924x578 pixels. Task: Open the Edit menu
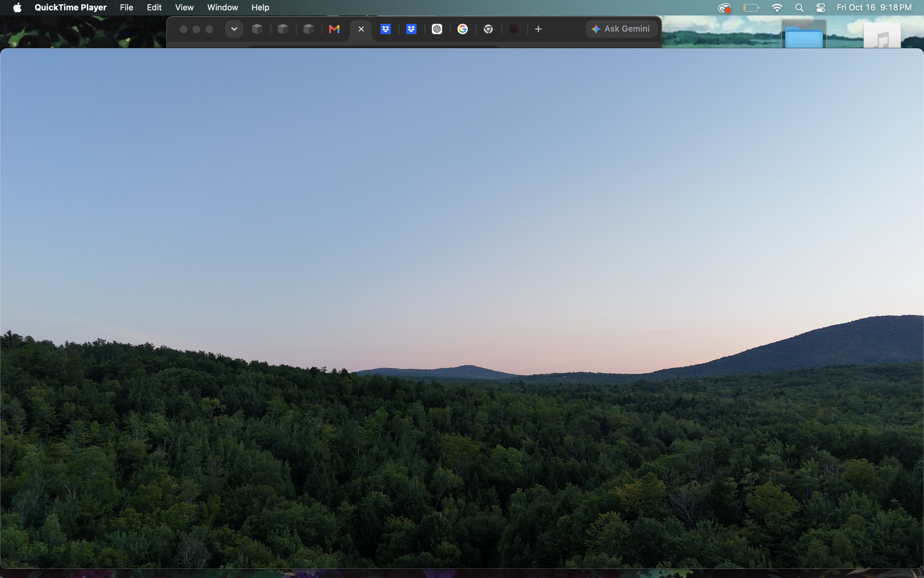coord(154,8)
